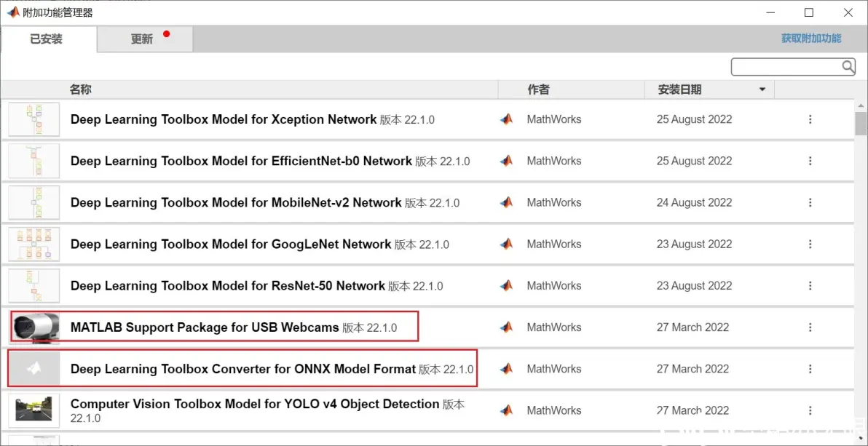Image resolution: width=868 pixels, height=446 pixels.
Task: Select Deep Learning Toolbox Model for MobileNet-v2 Network
Action: 236,202
